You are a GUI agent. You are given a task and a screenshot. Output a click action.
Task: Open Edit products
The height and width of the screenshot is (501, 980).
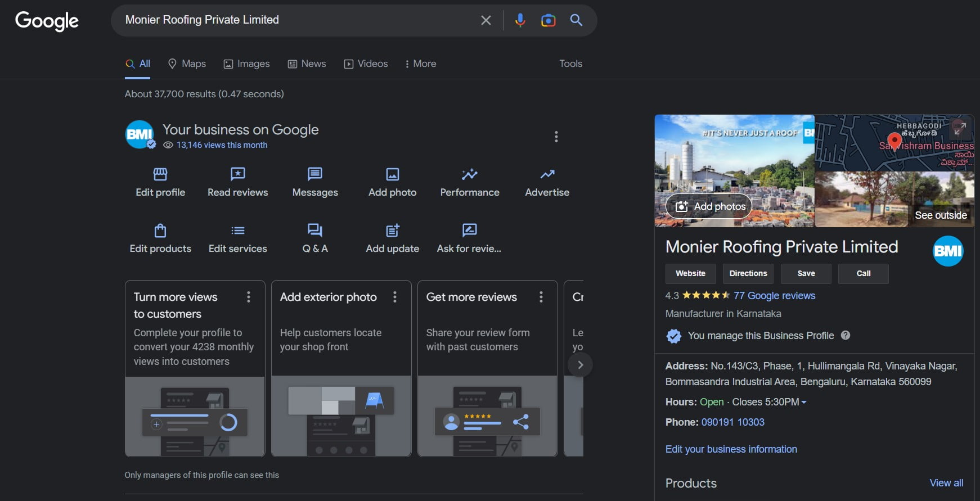coord(160,238)
